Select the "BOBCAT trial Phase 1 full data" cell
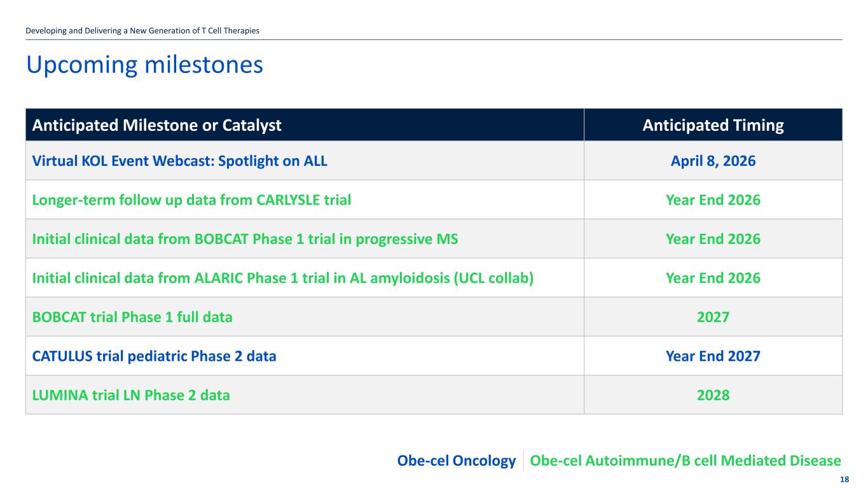Screen dimensions: 868x488 pyautogui.click(x=132, y=317)
